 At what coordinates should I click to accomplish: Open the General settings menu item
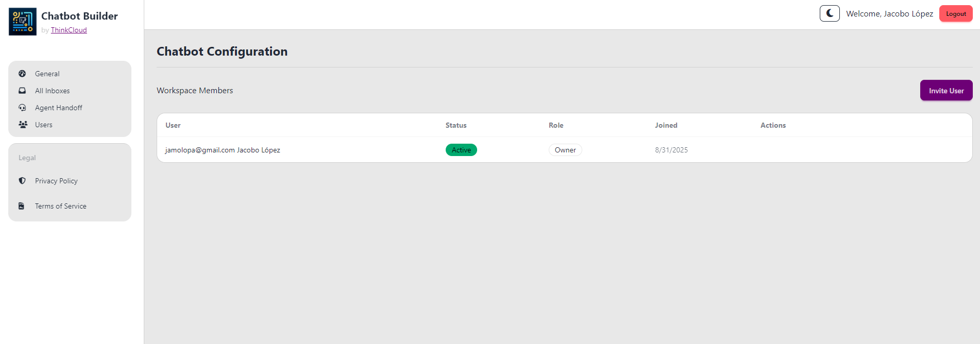point(70,74)
